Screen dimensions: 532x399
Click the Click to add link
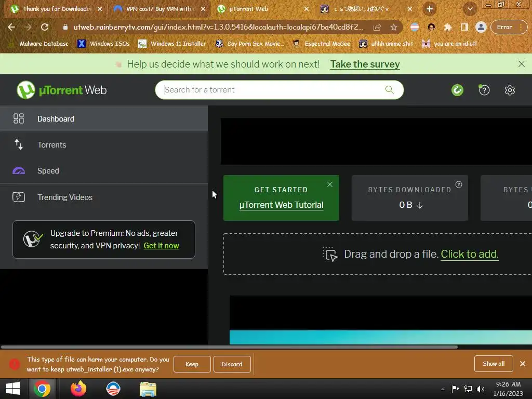[x=470, y=254]
